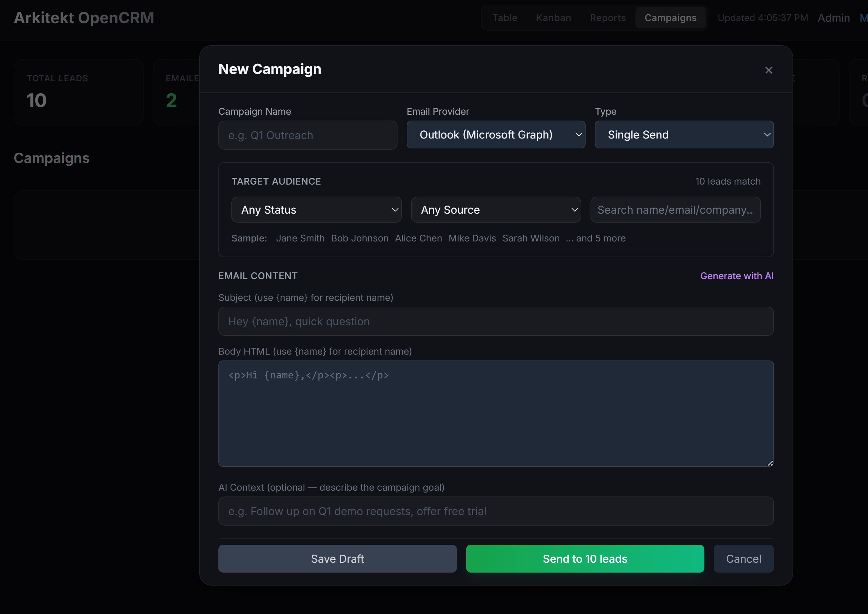This screenshot has width=868, height=614.
Task: Click the Body HTML resize handle
Action: coord(770,463)
